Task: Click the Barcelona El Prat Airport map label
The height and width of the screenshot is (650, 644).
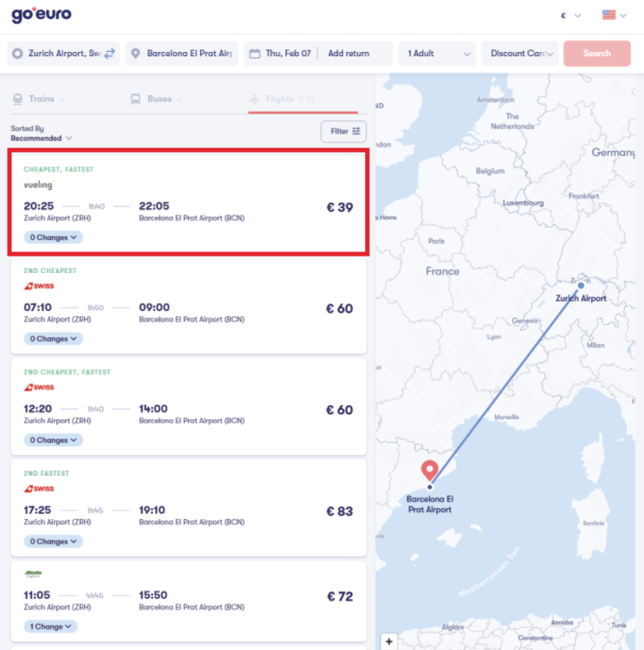Action: (430, 504)
